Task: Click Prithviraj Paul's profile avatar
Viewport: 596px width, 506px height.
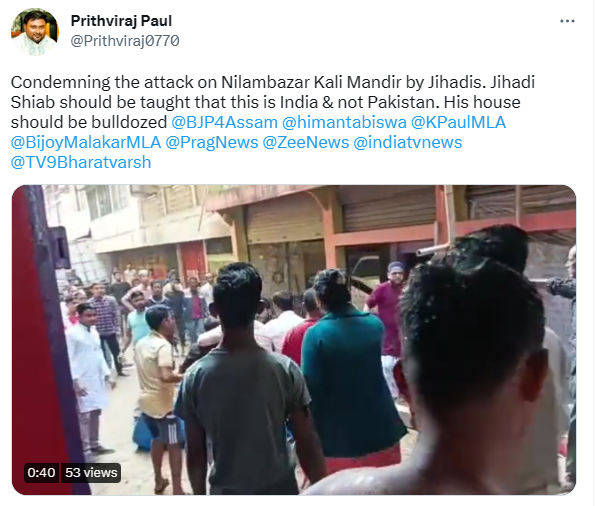Action: 35,32
